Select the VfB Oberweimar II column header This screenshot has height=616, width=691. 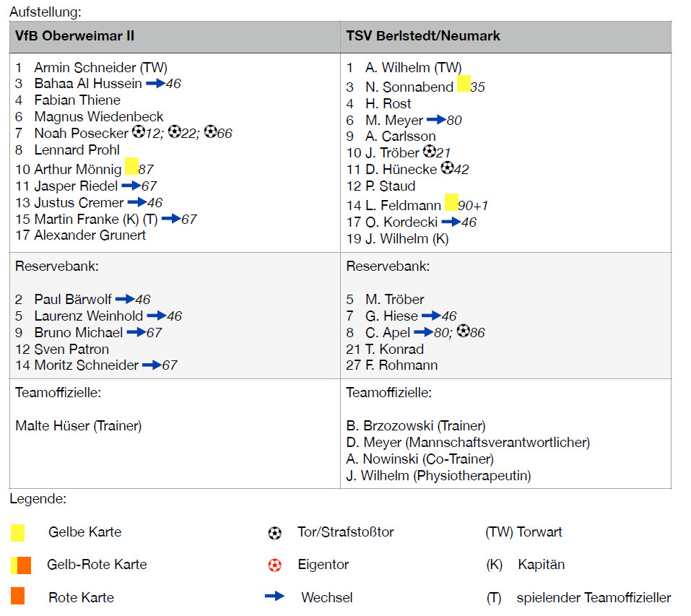click(74, 35)
